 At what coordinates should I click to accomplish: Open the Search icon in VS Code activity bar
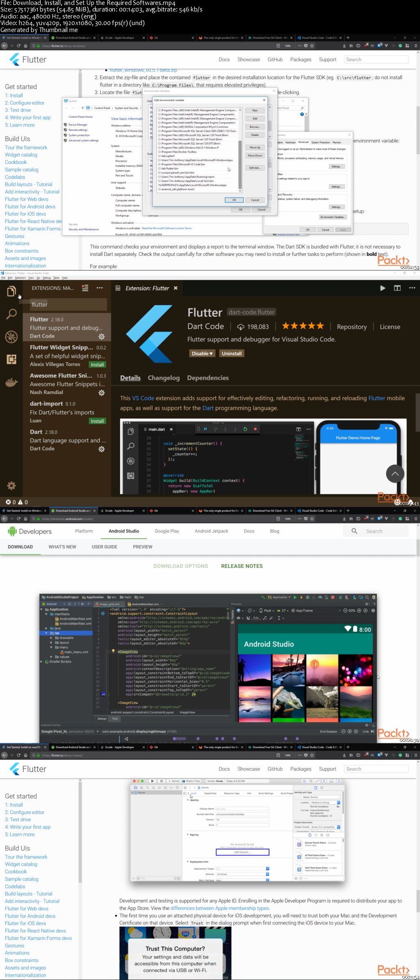click(x=11, y=314)
